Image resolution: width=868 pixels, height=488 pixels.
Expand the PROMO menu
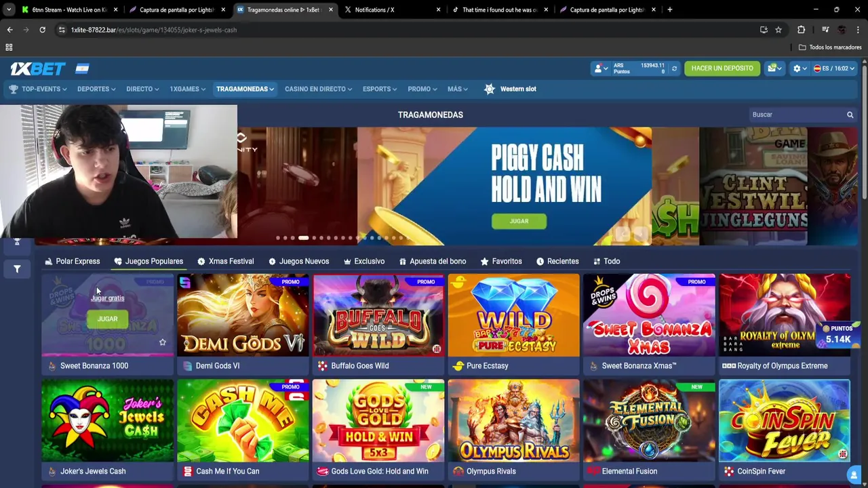(422, 89)
